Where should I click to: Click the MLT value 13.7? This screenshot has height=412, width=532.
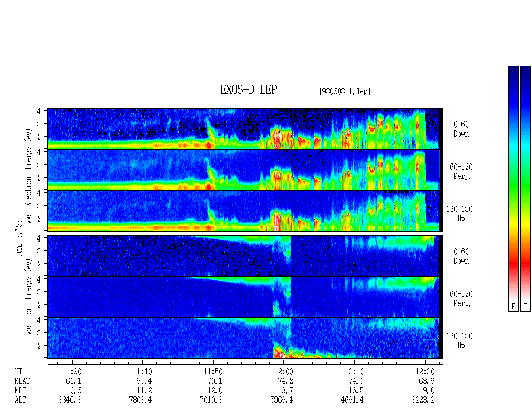(285, 391)
